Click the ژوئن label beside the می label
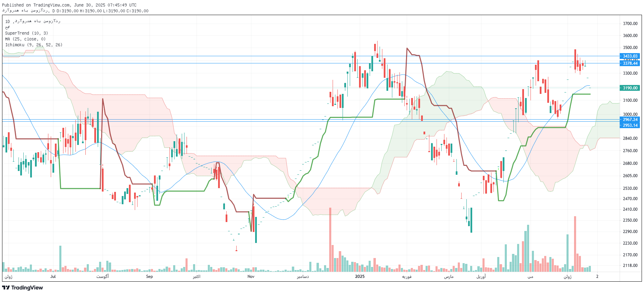Image resolution: width=644 pixels, height=294 pixels. click(x=568, y=277)
